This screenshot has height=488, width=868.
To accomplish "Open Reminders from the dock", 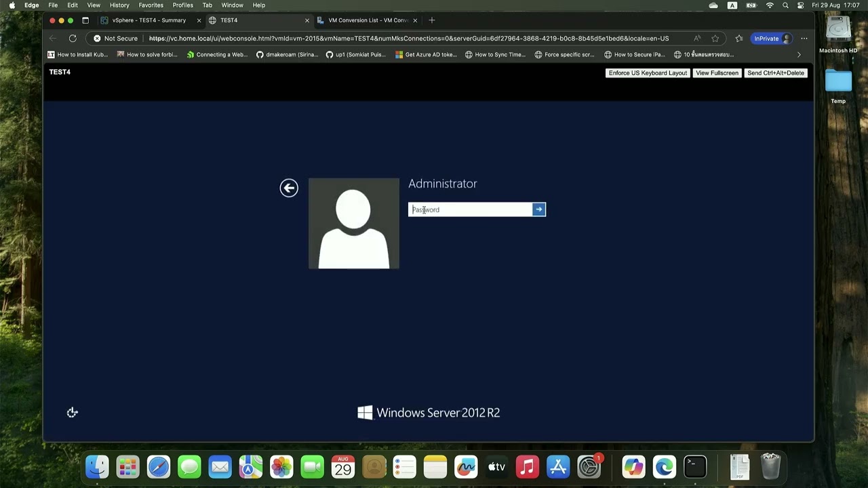I will pos(405,467).
